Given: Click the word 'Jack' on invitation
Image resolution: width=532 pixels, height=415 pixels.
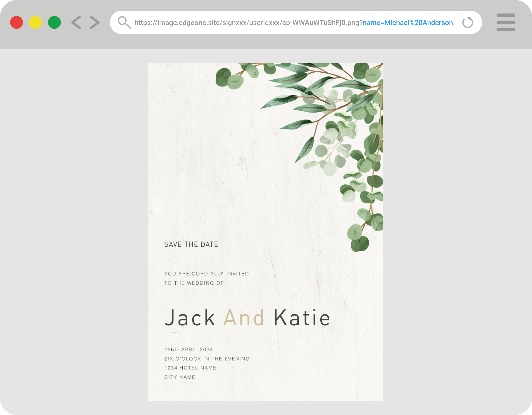Looking at the screenshot, I should pyautogui.click(x=190, y=318).
